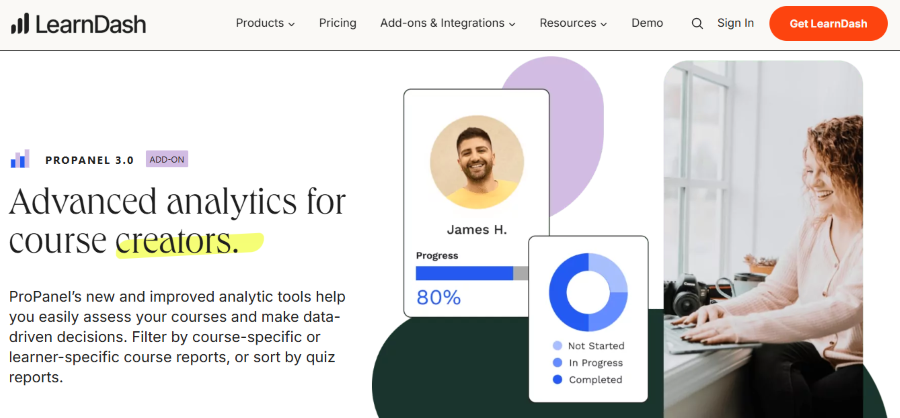This screenshot has width=900, height=418.
Task: Expand Add-ons & Integrations menu
Action: pyautogui.click(x=448, y=24)
